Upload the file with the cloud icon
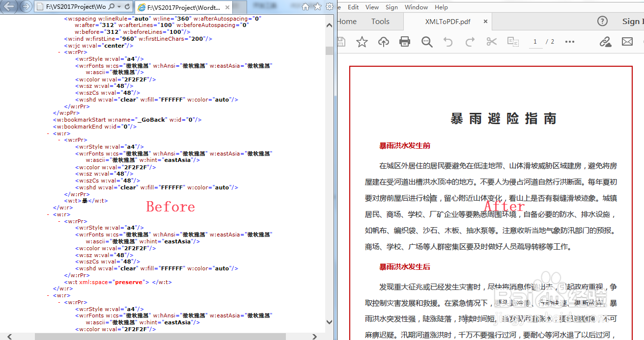This screenshot has height=340, width=644. pos(384,42)
